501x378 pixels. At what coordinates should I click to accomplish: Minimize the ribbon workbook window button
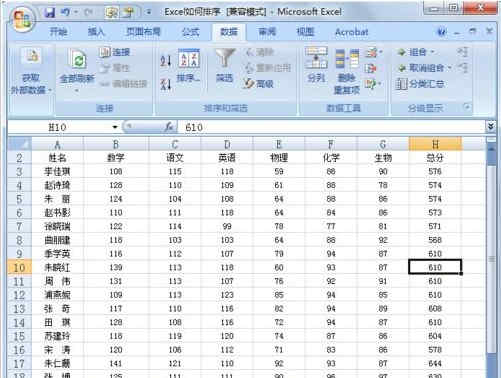click(457, 32)
